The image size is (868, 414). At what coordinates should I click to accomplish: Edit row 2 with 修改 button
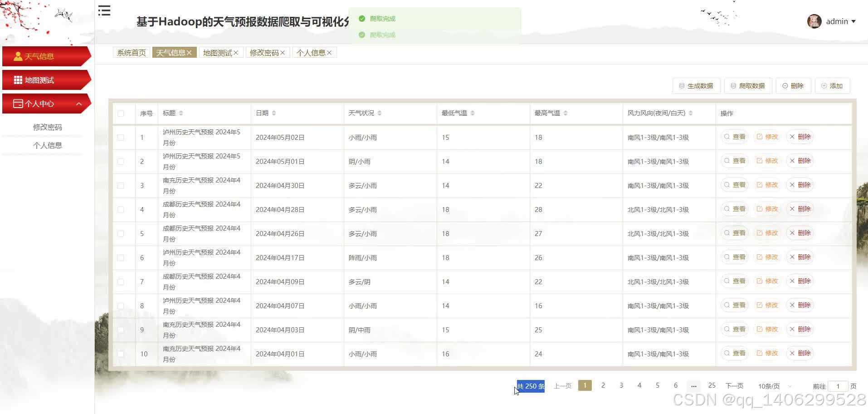pos(767,161)
